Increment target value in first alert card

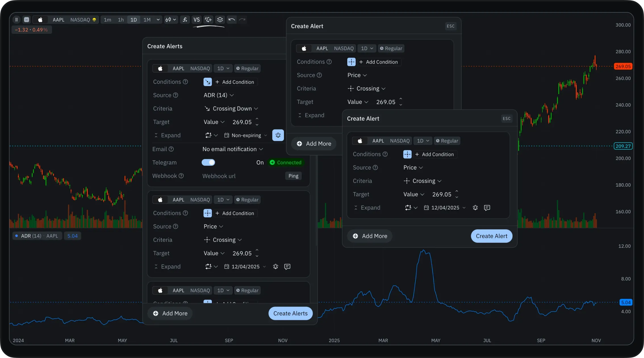257,119
